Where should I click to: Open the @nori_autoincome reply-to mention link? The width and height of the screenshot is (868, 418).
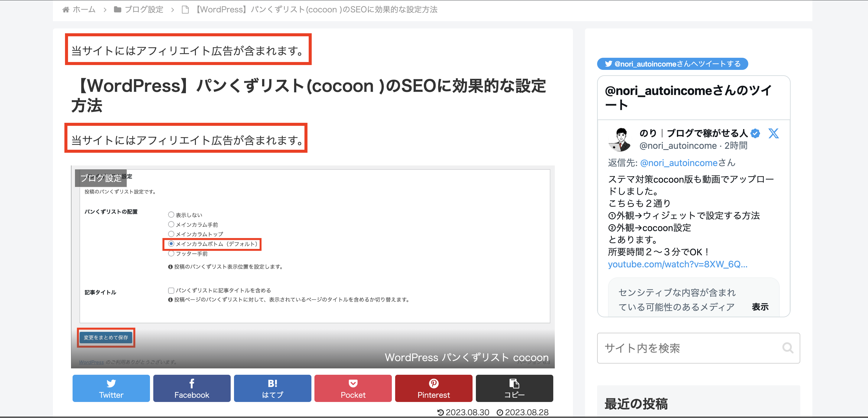pyautogui.click(x=679, y=163)
